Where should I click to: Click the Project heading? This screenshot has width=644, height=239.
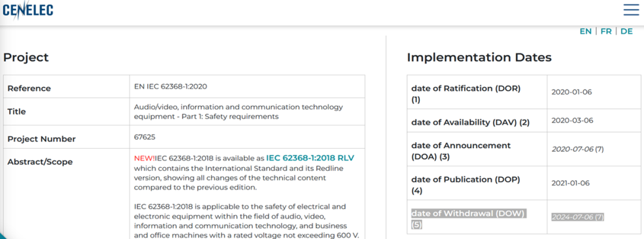26,58
